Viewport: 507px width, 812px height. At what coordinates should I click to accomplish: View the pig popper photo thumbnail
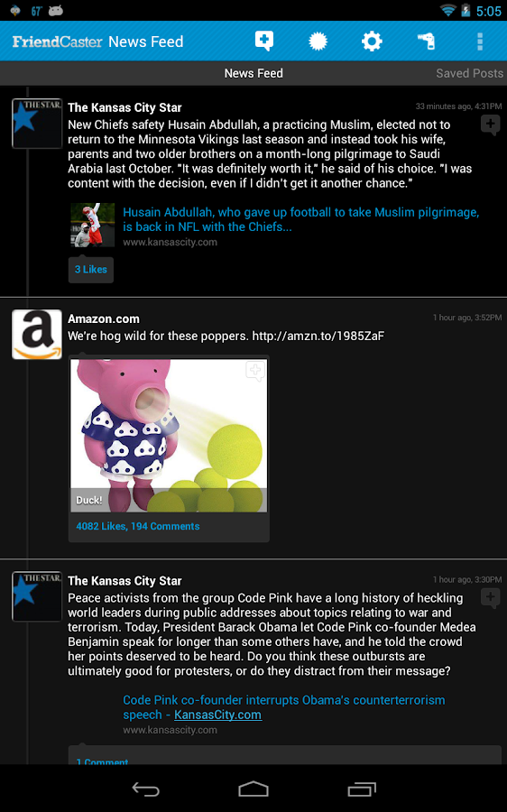(x=169, y=436)
